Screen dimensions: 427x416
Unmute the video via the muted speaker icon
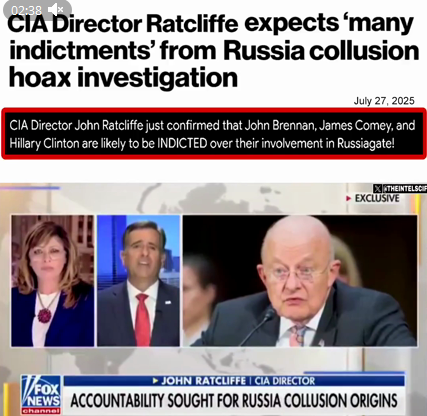click(55, 10)
